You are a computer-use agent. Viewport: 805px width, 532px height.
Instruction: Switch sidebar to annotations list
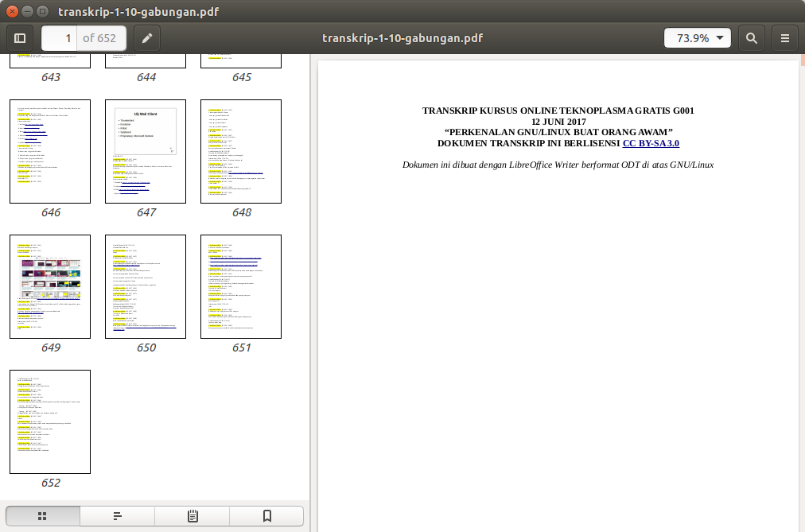tap(191, 515)
